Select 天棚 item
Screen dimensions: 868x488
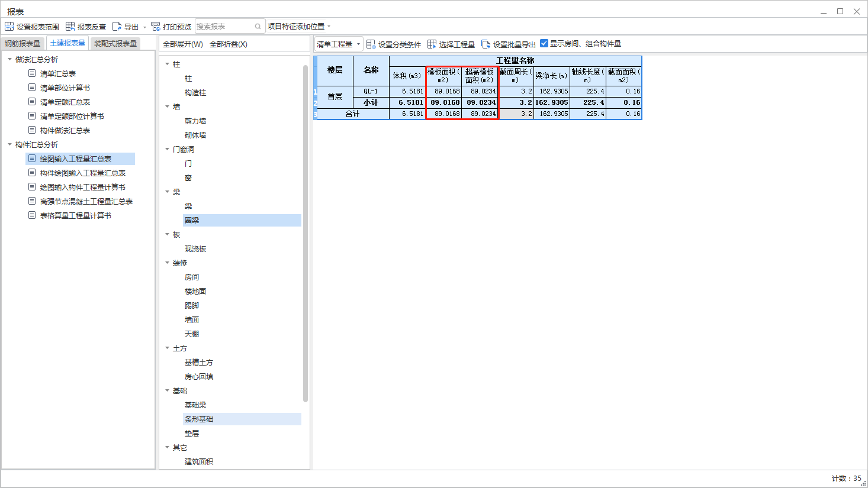192,334
